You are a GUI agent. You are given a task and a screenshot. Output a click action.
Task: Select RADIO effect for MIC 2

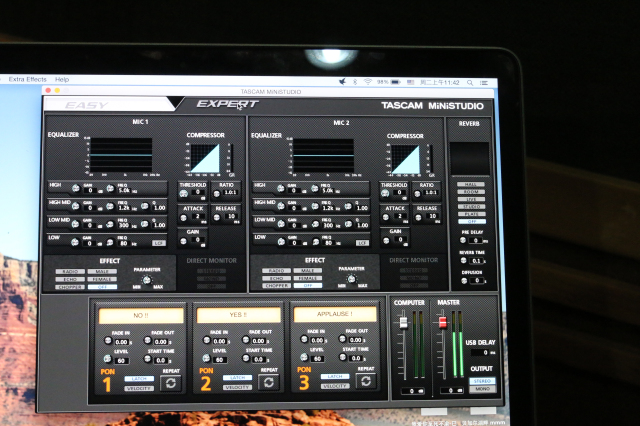(x=276, y=271)
